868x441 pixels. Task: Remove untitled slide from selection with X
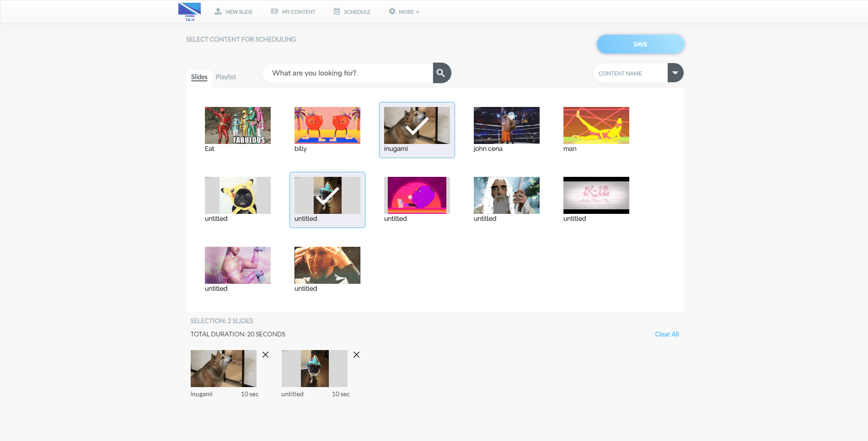[356, 355]
